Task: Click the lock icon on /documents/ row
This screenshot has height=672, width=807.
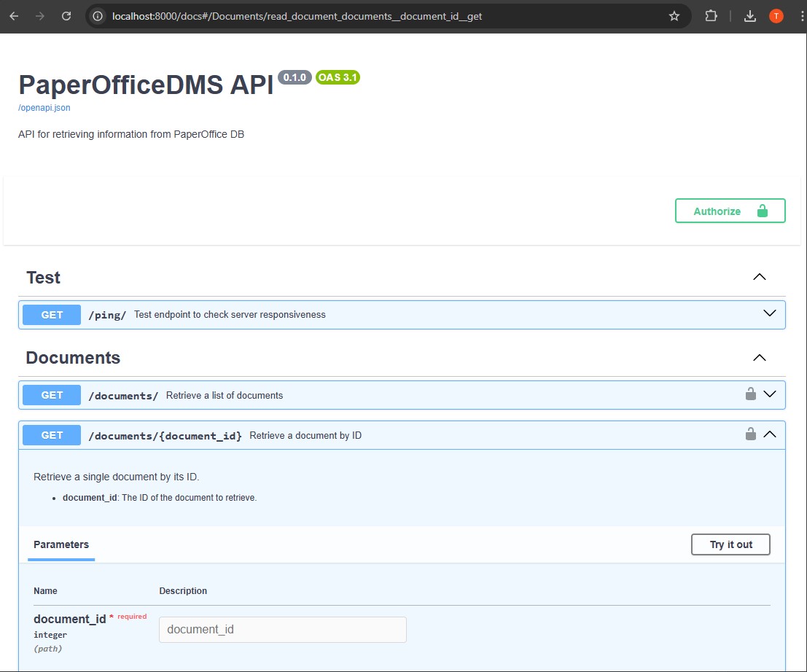Action: pos(751,394)
